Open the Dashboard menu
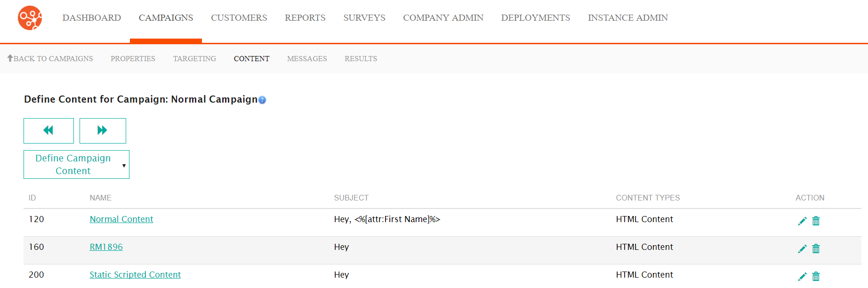Image resolution: width=868 pixels, height=288 pixels. (x=92, y=18)
